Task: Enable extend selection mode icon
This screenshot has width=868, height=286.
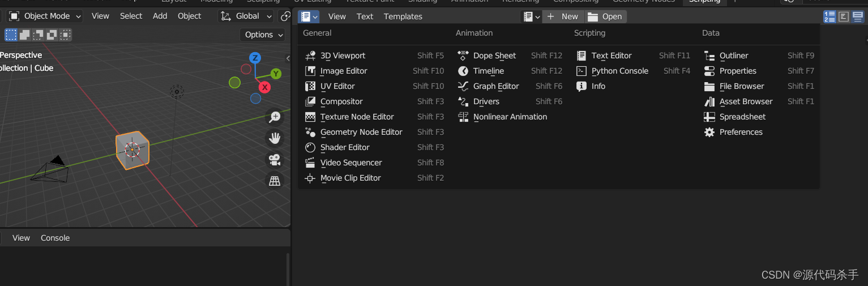Action: pyautogui.click(x=25, y=35)
